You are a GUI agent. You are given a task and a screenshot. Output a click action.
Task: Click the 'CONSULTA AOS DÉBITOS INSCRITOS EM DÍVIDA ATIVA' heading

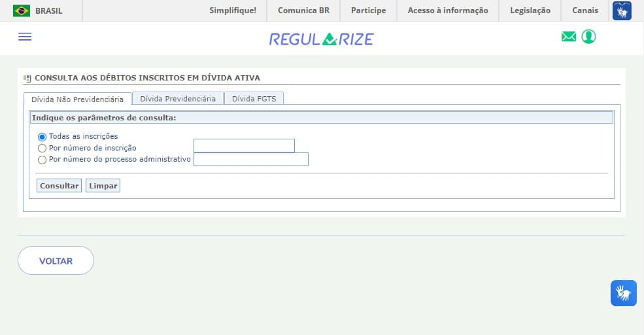coord(148,78)
